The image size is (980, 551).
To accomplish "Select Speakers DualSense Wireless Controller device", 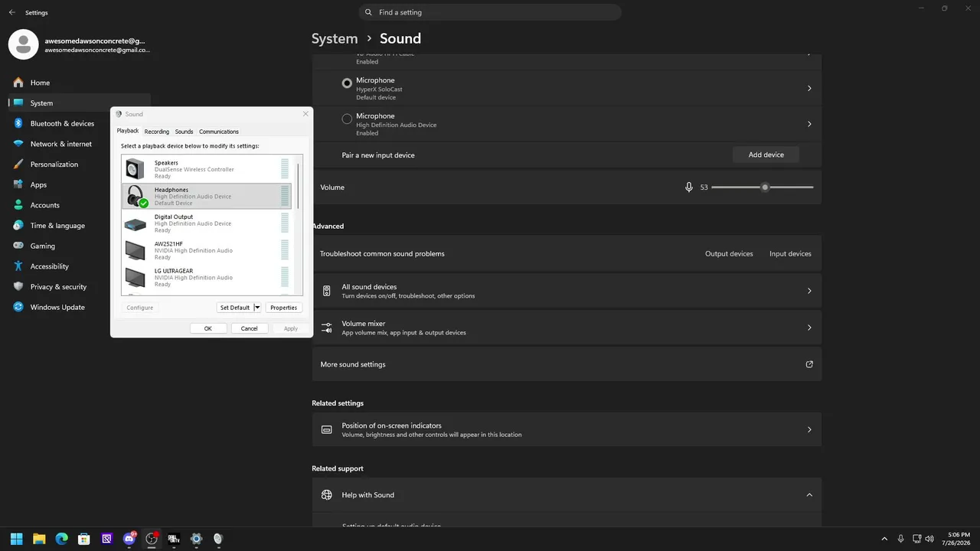I will [206, 169].
